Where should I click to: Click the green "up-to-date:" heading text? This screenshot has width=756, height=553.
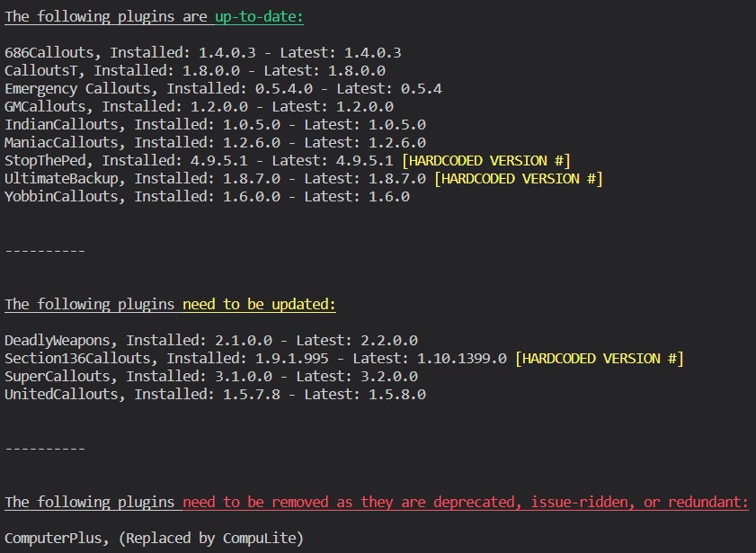259,17
